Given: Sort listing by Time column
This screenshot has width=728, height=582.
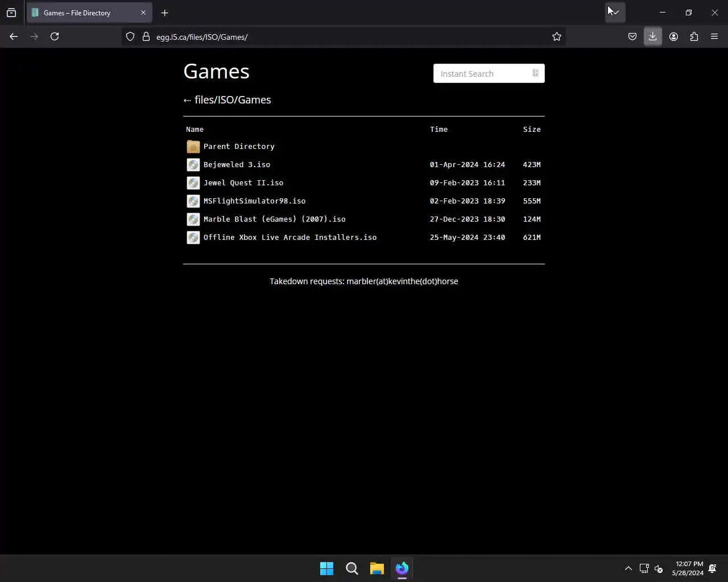Looking at the screenshot, I should coord(439,129).
